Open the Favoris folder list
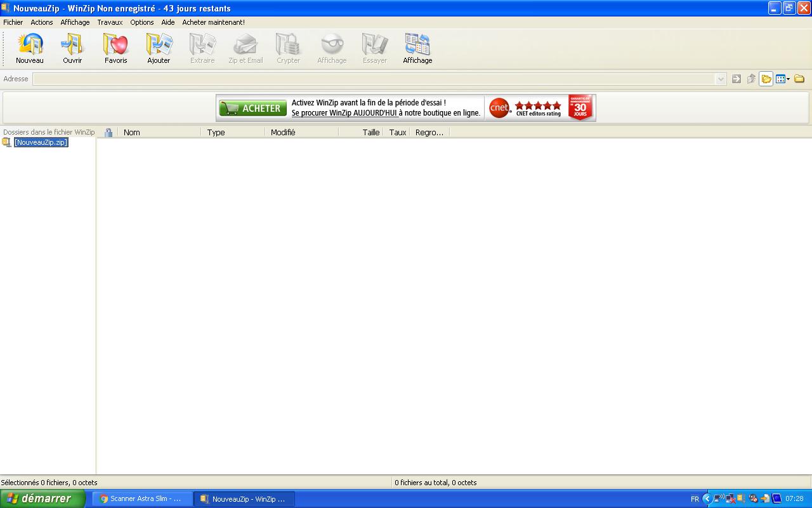This screenshot has height=508, width=812. pos(115,48)
